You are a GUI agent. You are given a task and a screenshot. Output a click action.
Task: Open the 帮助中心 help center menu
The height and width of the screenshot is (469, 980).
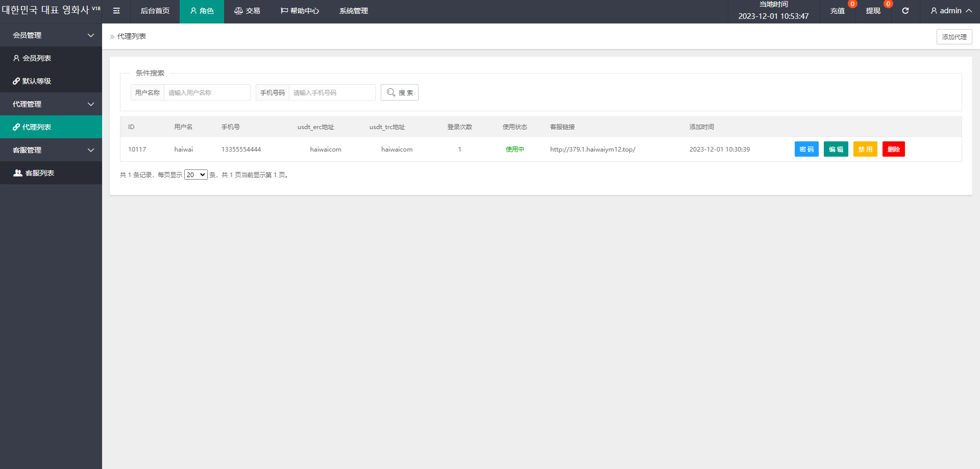point(300,11)
